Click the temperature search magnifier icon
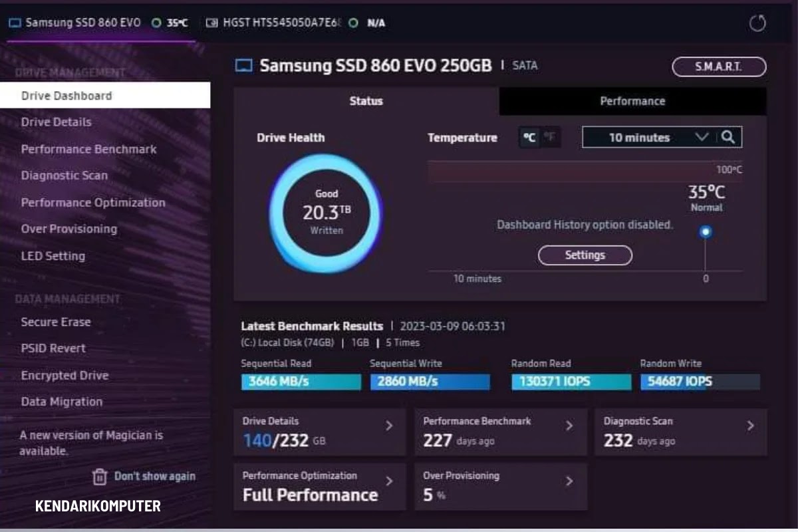 728,138
